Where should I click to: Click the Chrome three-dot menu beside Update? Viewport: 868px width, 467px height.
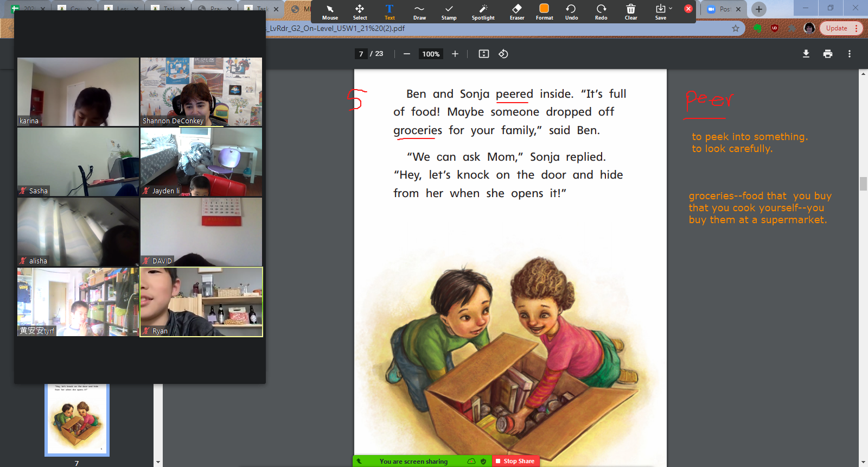[857, 28]
